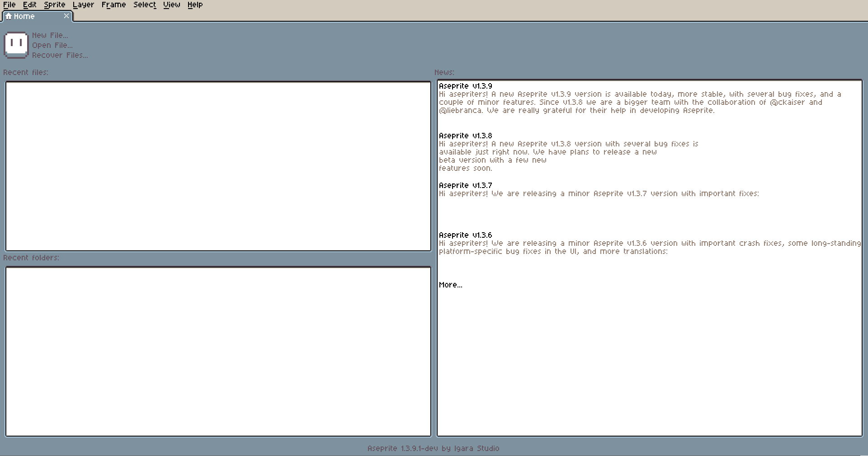Click the More... link in News

coord(451,285)
